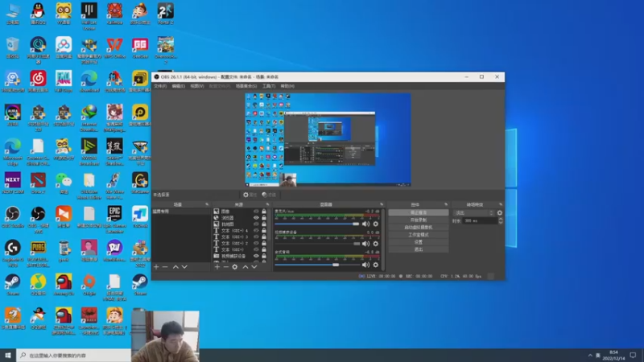Toggle visibility of Image source
The image size is (644, 362).
coord(256,212)
